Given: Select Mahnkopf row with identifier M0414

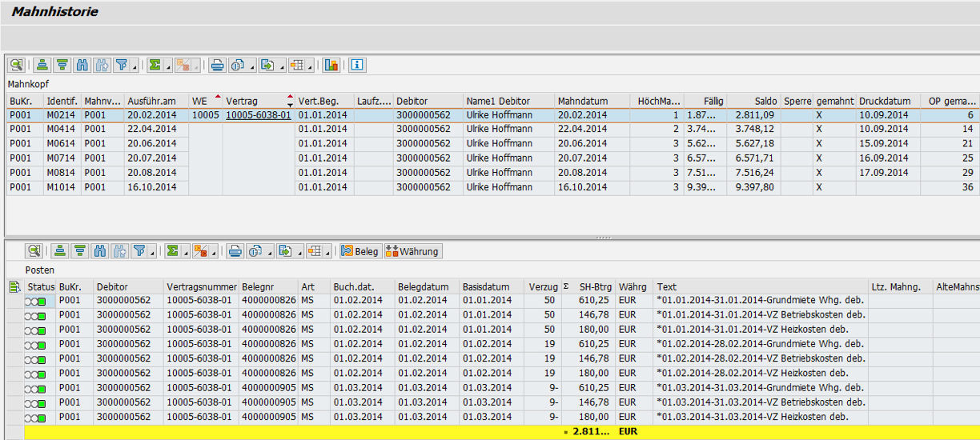Looking at the screenshot, I should click(493, 130).
